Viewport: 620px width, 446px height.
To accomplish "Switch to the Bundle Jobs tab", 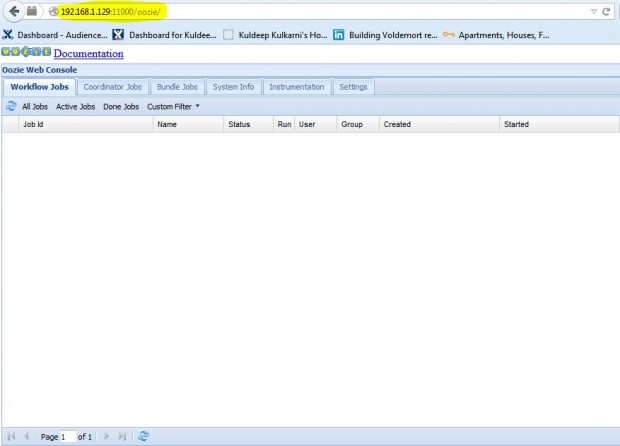I will click(178, 87).
